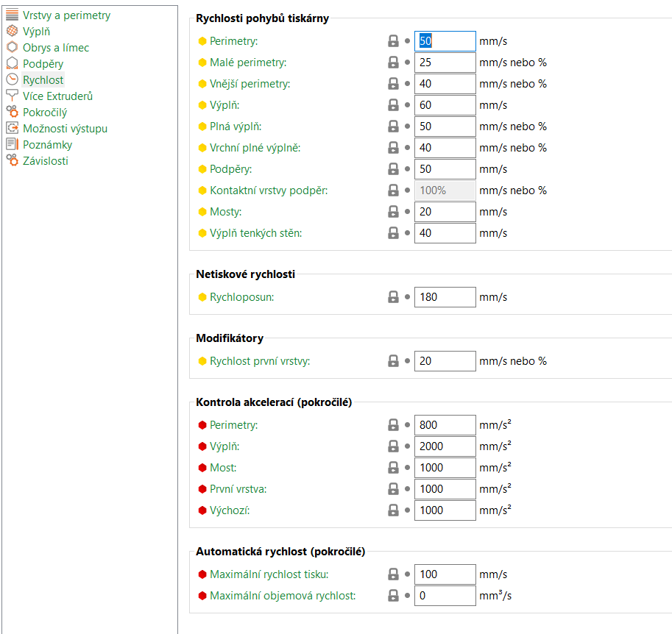Click the Výplň section icon in sidebar
This screenshot has height=634, width=672.
[12, 31]
